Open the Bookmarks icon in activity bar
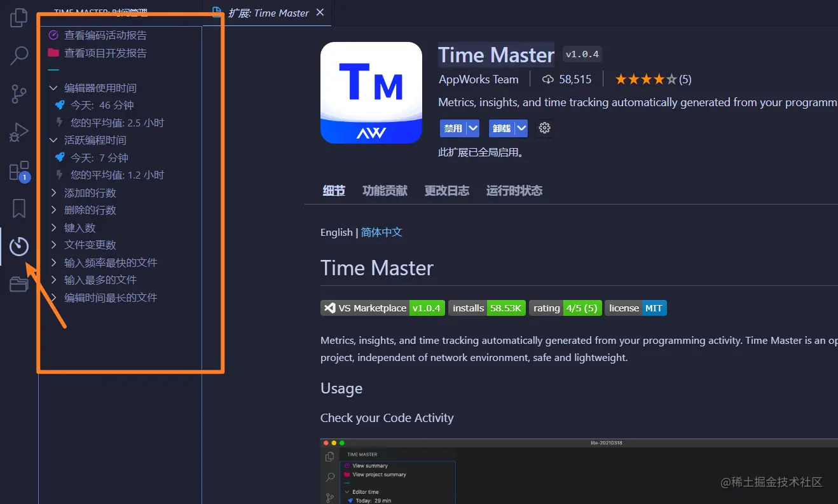The width and height of the screenshot is (838, 504). pos(19,208)
